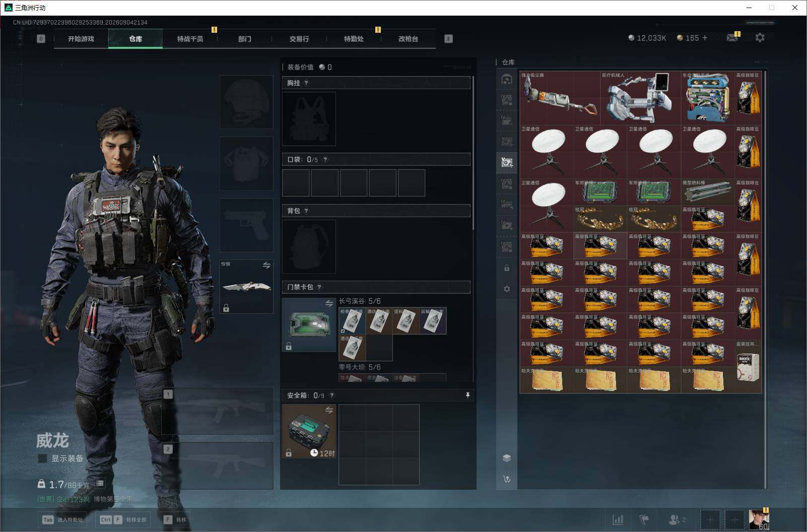This screenshot has height=532, width=807.
Task: Select the empty body armor slot
Action: [x=246, y=163]
